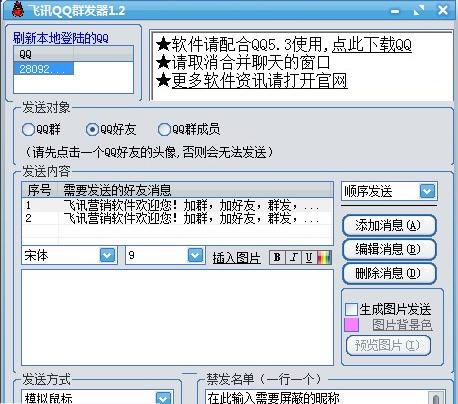Select QQ account 28092... in list
The image size is (458, 404).
44,69
